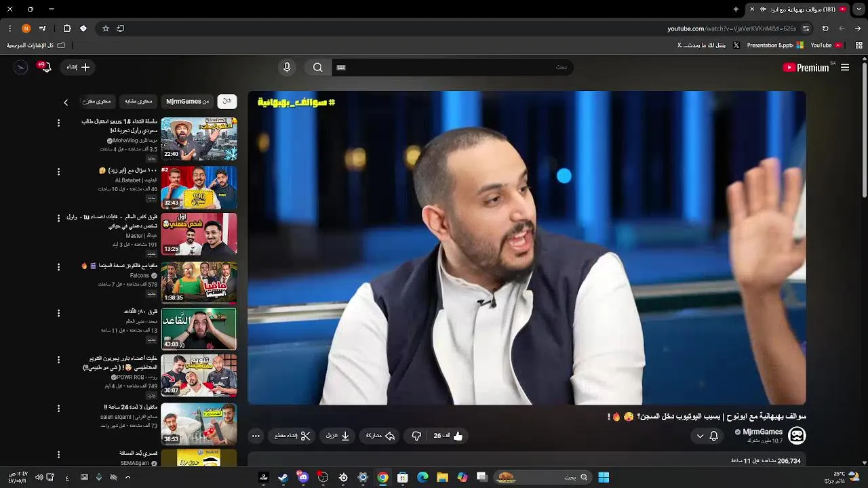
Task: Click the address bar URL
Action: (732, 28)
